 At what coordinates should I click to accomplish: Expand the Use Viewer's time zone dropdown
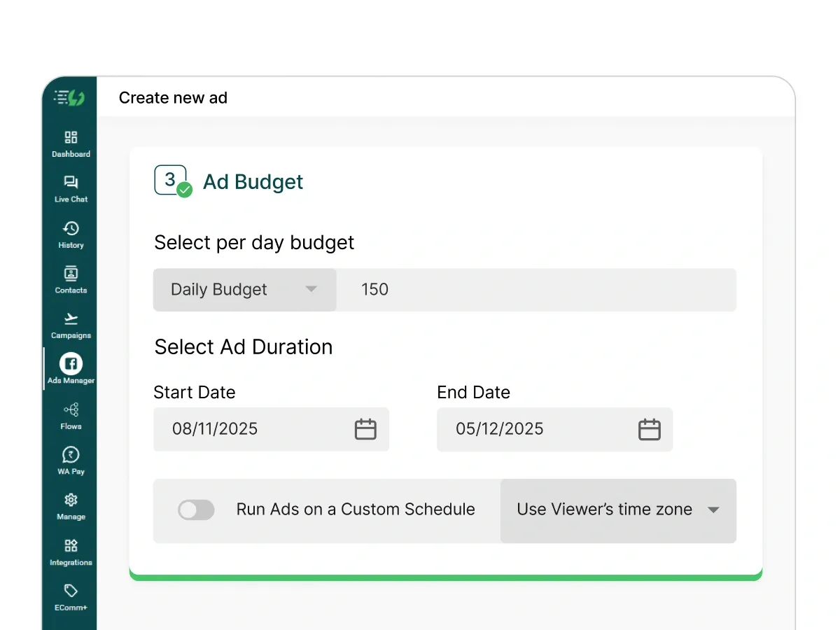(618, 510)
